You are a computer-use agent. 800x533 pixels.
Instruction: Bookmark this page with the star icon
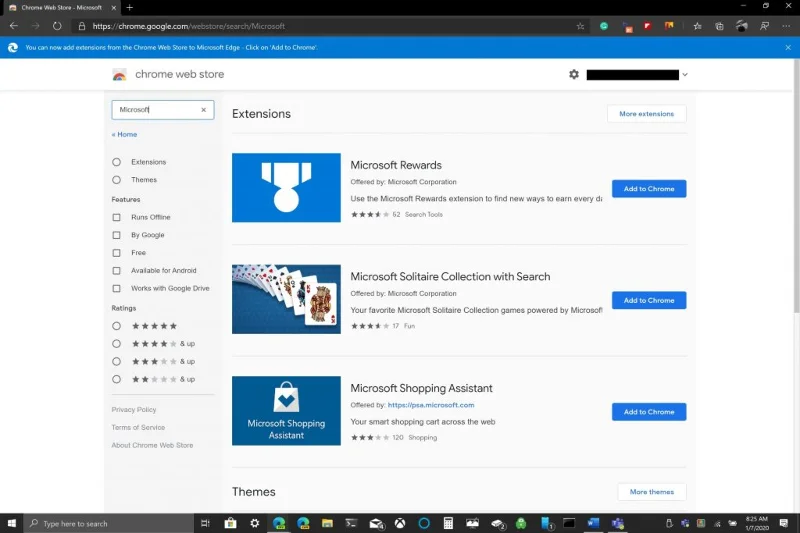[581, 26]
